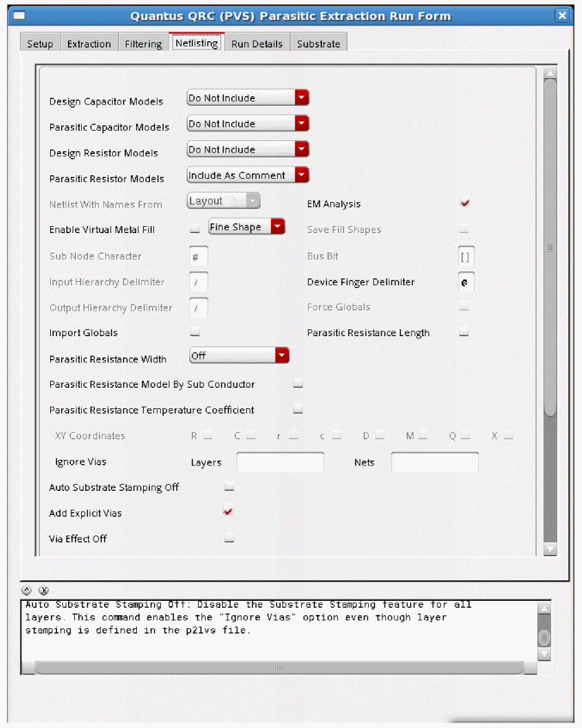
Task: Uncheck Add Explicit Vias checkbox
Action: (x=228, y=511)
